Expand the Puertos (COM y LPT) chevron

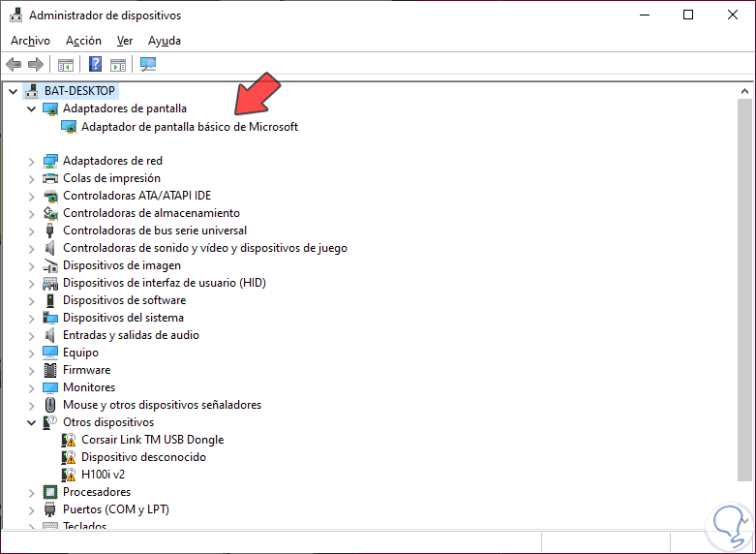point(31,510)
